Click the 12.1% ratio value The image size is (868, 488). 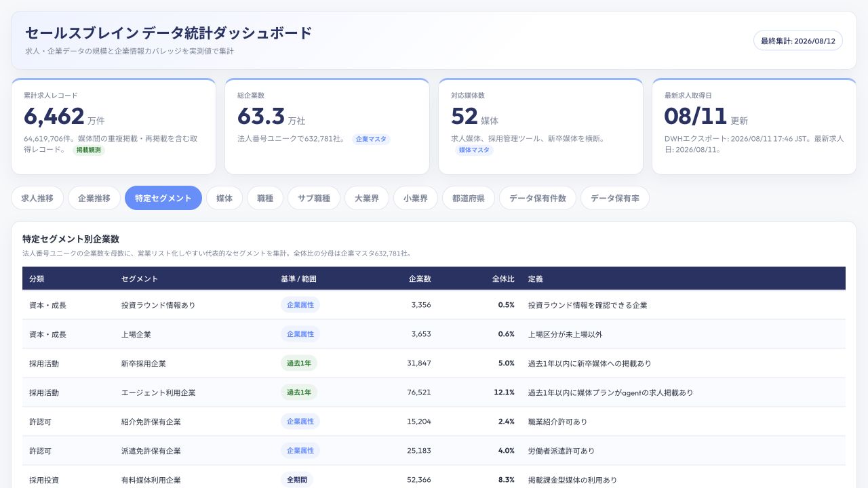point(505,392)
